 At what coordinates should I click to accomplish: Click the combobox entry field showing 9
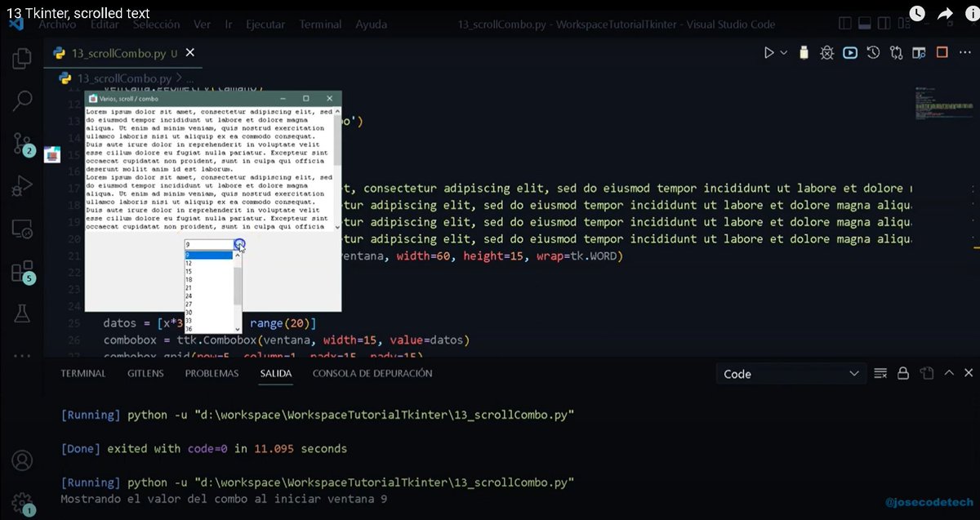point(209,244)
